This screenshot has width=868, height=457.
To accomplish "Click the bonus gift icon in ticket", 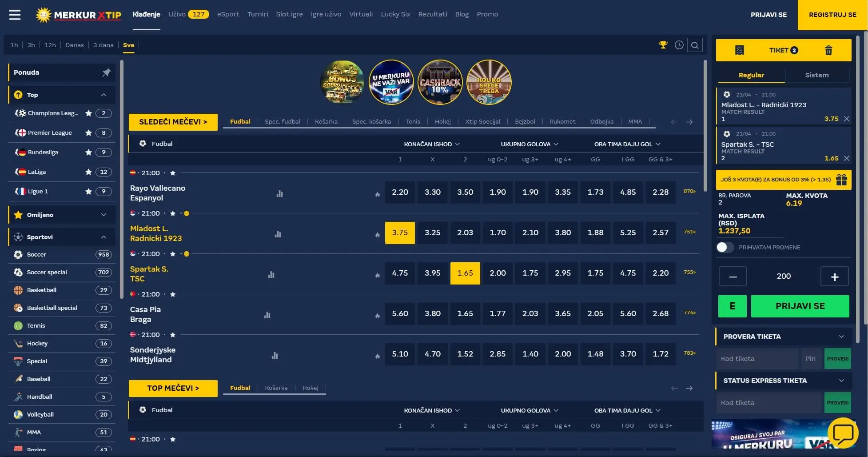I will [x=841, y=180].
